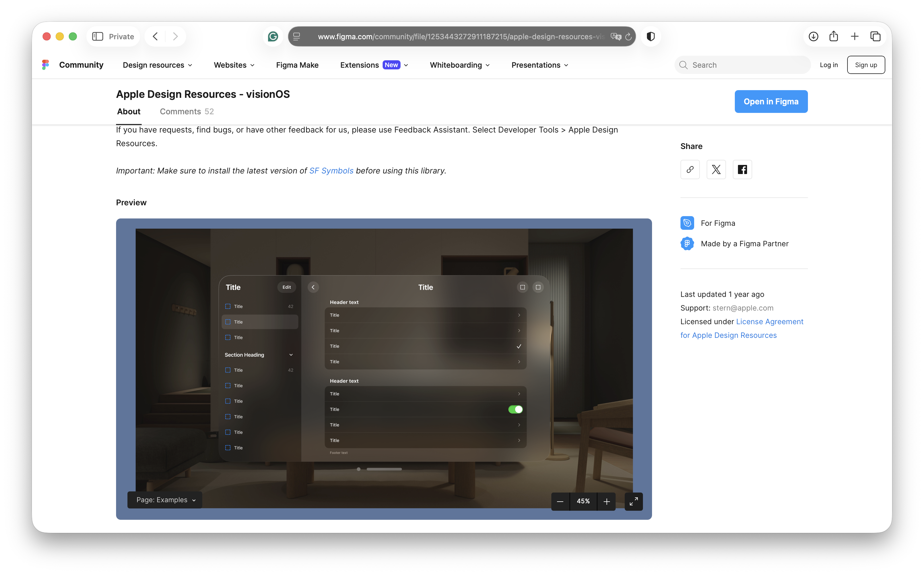Toggle the Safari sidebar icon
The width and height of the screenshot is (924, 575).
click(98, 36)
